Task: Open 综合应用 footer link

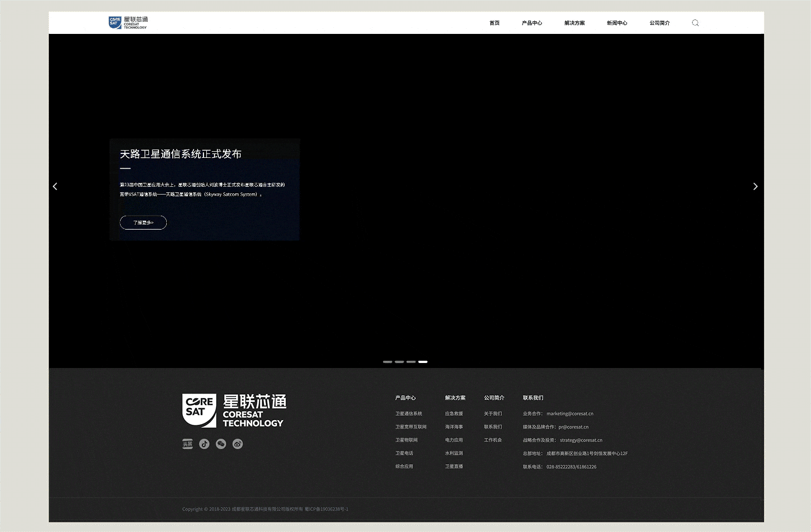Action: tap(404, 466)
